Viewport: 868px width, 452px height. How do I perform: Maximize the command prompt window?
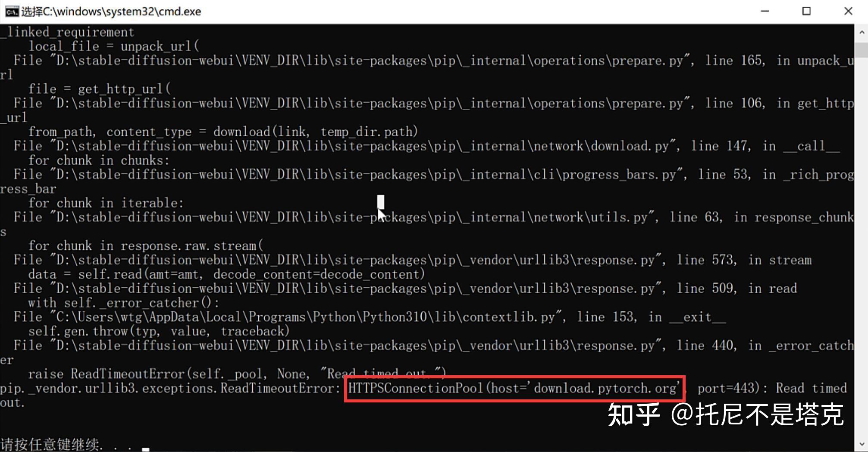pos(806,11)
